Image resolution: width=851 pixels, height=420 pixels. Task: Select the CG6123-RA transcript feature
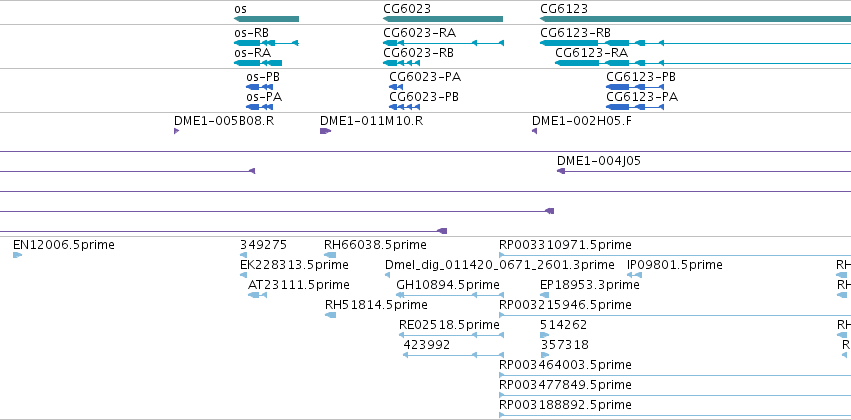pyautogui.click(x=703, y=63)
